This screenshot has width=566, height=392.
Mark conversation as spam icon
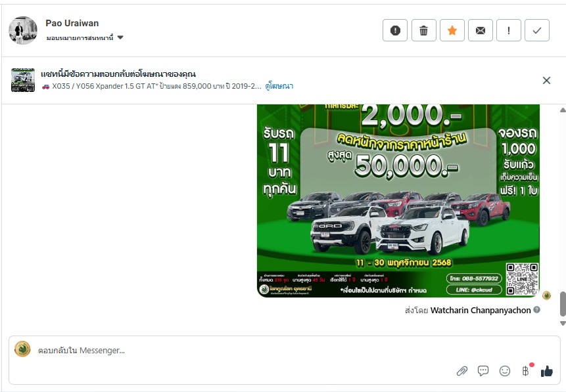point(395,30)
